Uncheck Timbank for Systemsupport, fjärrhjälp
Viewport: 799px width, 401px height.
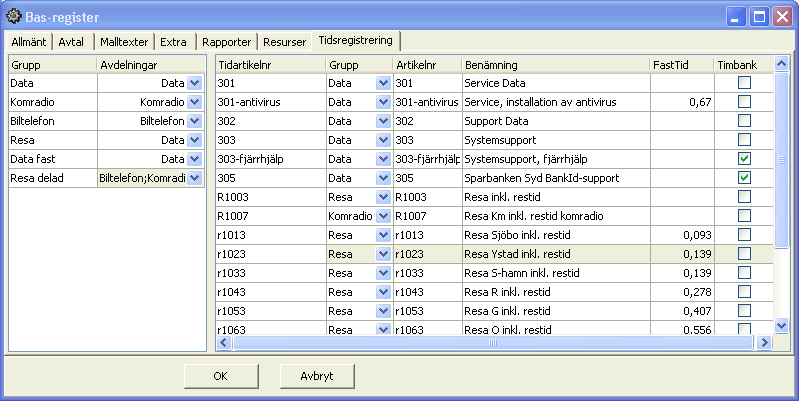click(744, 159)
